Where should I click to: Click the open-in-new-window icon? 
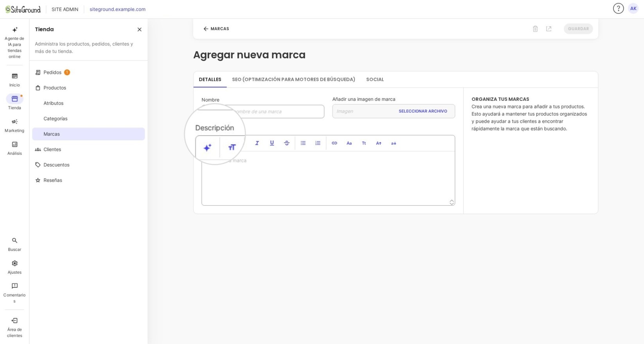[x=549, y=29]
